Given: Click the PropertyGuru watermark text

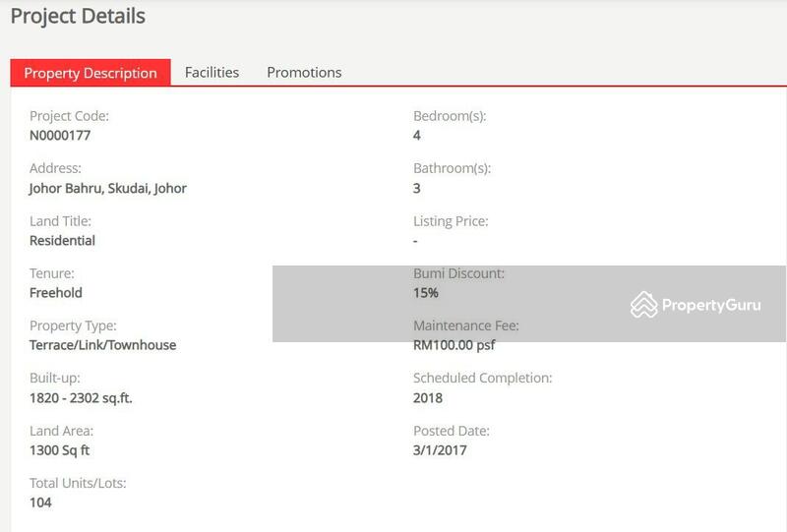Looking at the screenshot, I should (710, 305).
